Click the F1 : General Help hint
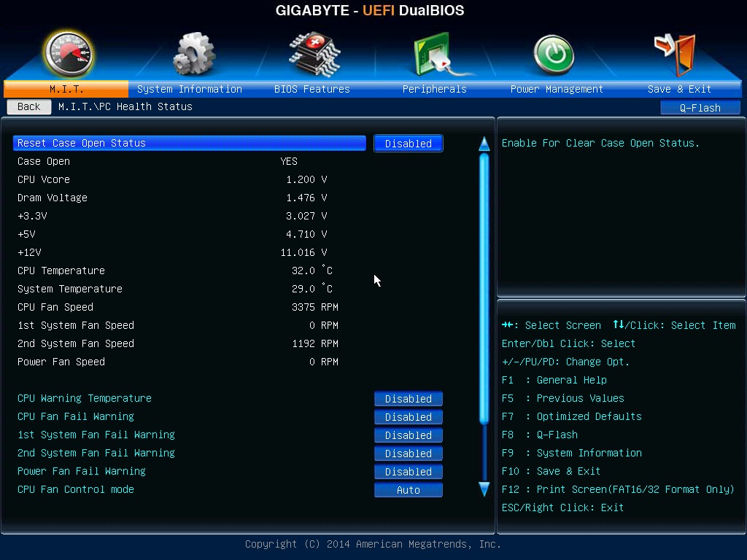This screenshot has width=747, height=560. (x=554, y=380)
